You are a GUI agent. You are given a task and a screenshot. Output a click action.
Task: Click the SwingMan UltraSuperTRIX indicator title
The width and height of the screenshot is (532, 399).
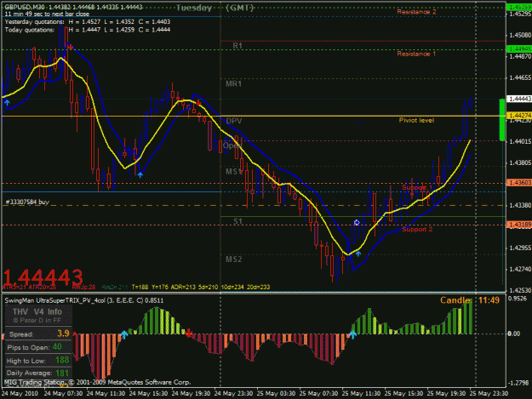(83, 300)
